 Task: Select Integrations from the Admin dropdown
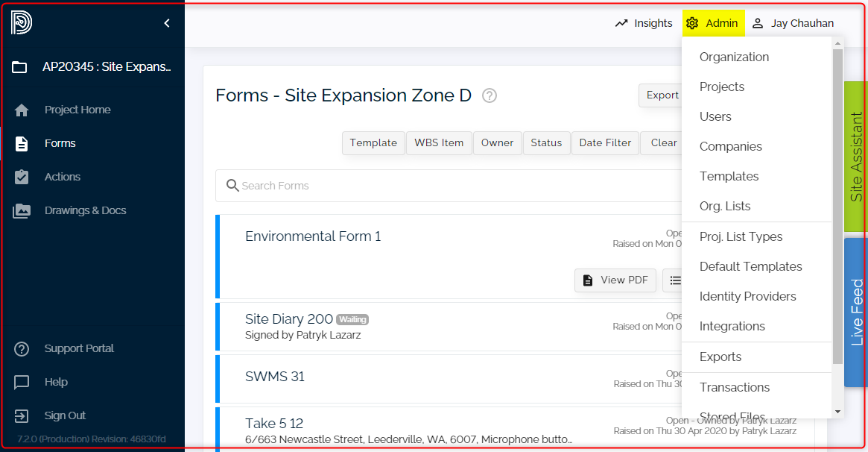click(732, 327)
